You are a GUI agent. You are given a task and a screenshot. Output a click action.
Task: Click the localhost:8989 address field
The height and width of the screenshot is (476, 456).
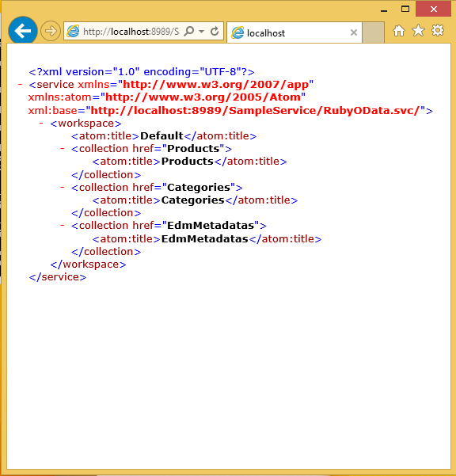(x=131, y=31)
